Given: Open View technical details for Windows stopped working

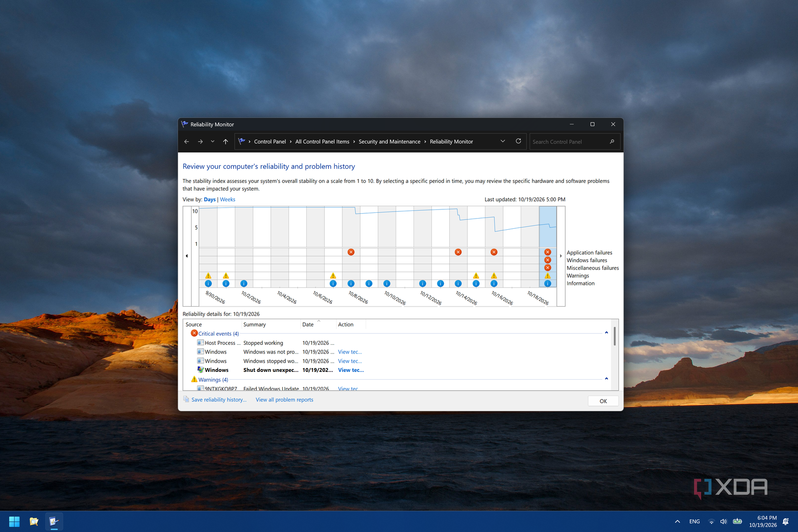Looking at the screenshot, I should pyautogui.click(x=350, y=361).
